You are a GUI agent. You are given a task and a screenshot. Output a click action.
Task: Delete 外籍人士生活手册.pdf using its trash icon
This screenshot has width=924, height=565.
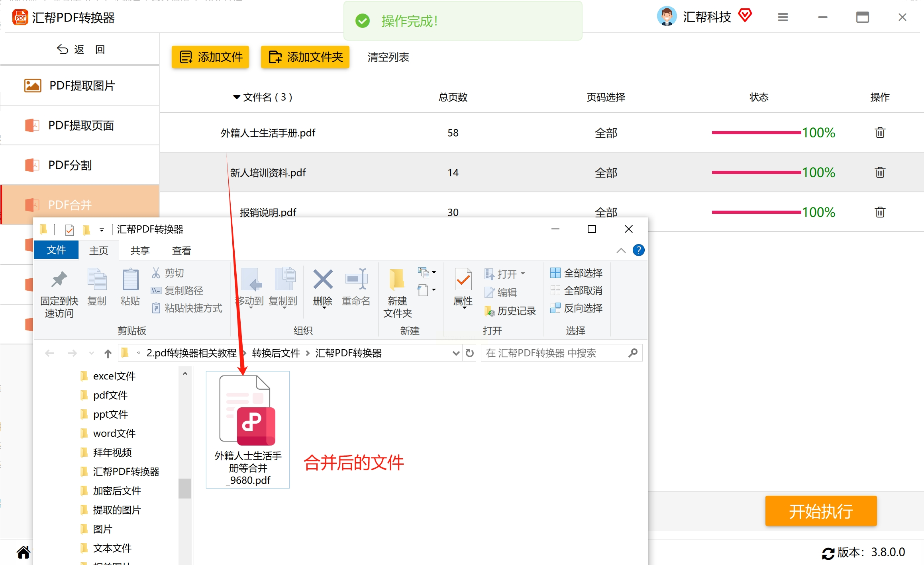880,133
